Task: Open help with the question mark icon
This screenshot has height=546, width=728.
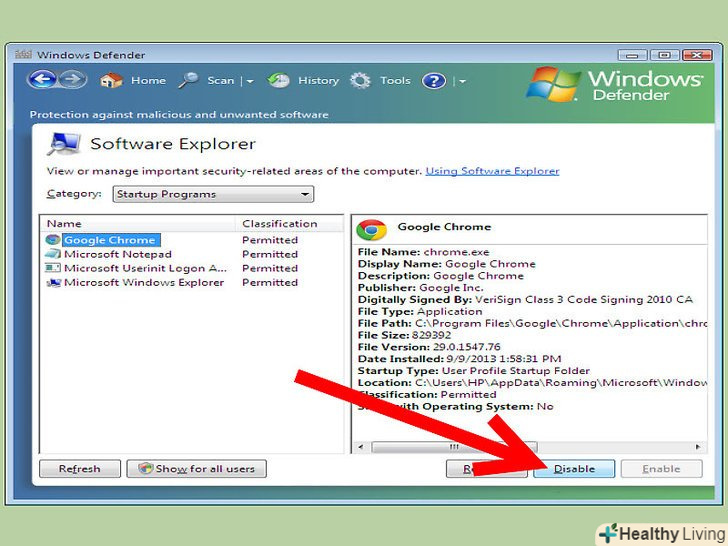Action: 434,81
